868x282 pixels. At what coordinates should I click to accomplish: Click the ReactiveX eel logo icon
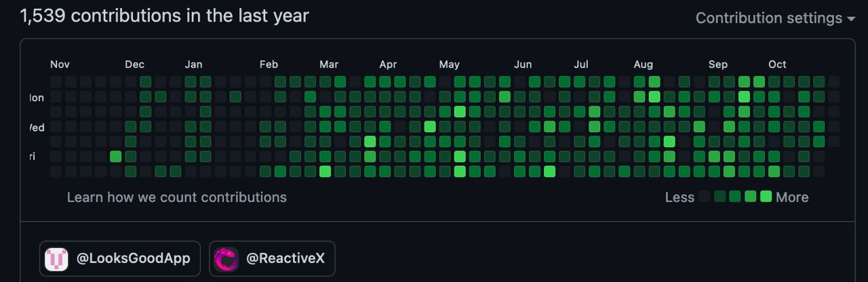[226, 259]
